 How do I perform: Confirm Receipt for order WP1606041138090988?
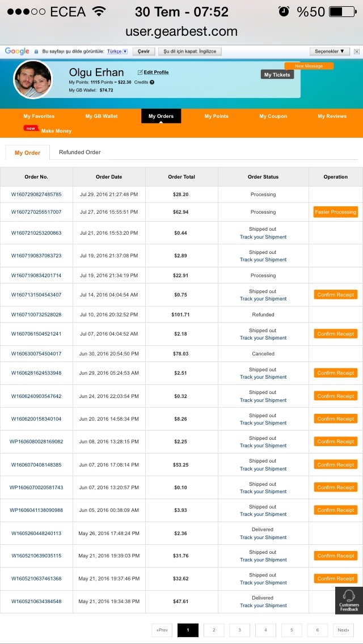click(x=335, y=510)
